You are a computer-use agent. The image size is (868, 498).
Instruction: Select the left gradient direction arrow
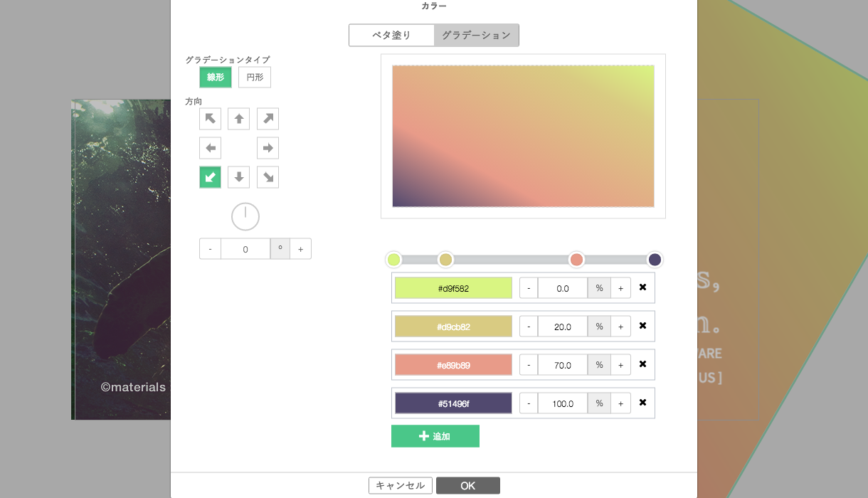pyautogui.click(x=210, y=148)
